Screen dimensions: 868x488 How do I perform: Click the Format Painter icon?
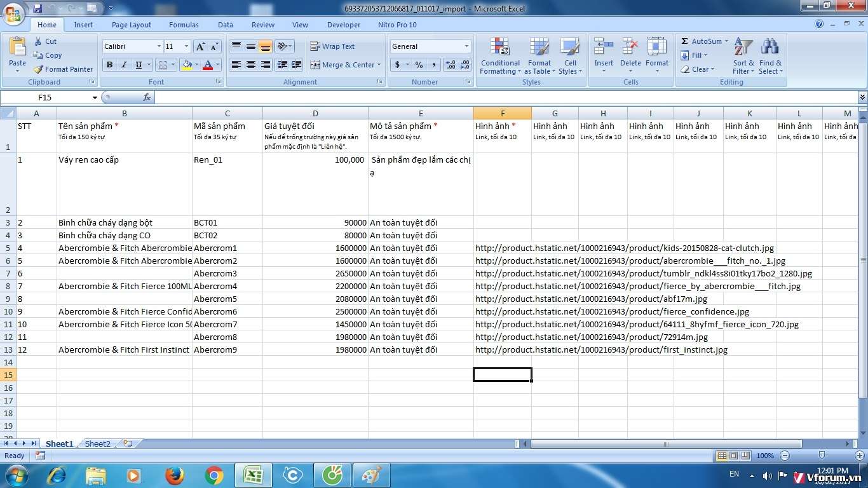pyautogui.click(x=39, y=69)
